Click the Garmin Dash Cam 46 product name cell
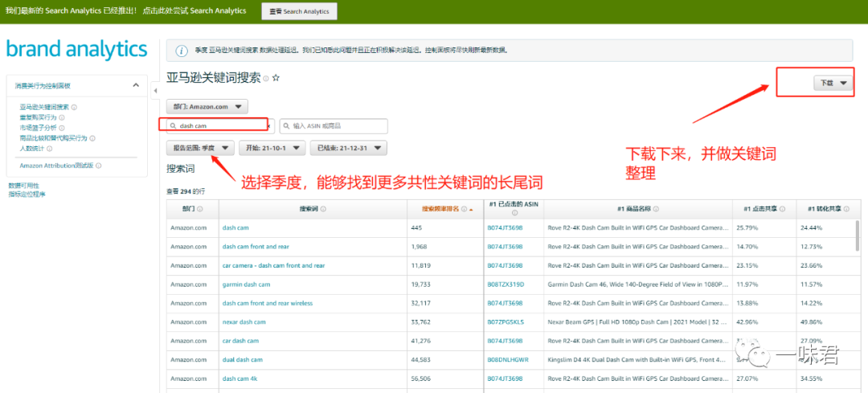The width and height of the screenshot is (868, 393). [x=637, y=285]
